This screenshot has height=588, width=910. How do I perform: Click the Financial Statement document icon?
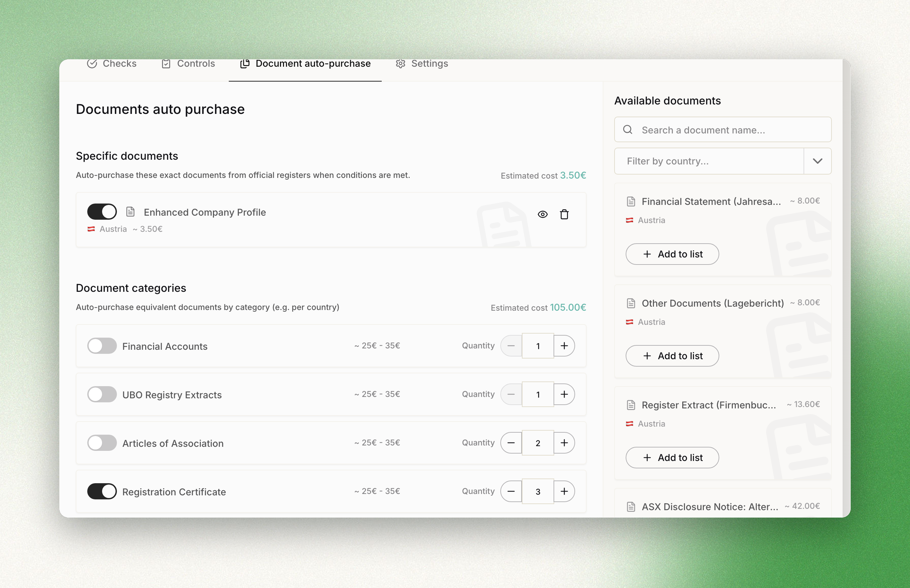point(631,202)
